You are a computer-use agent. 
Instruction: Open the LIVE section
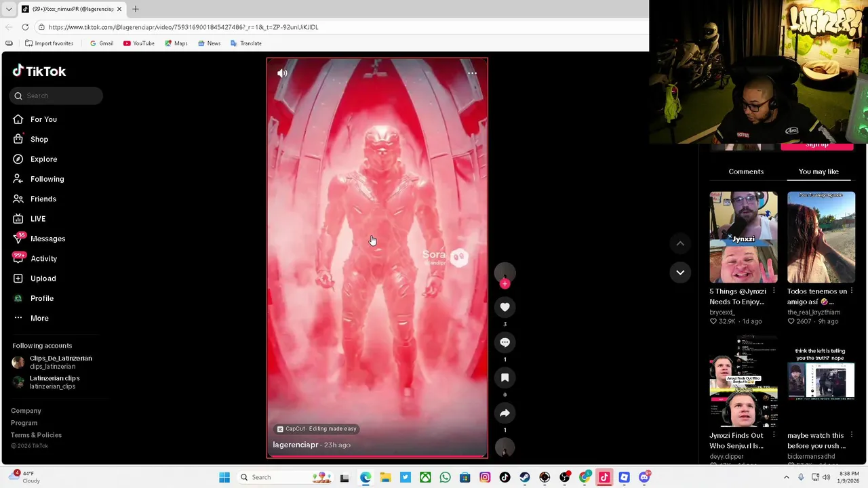click(x=38, y=219)
